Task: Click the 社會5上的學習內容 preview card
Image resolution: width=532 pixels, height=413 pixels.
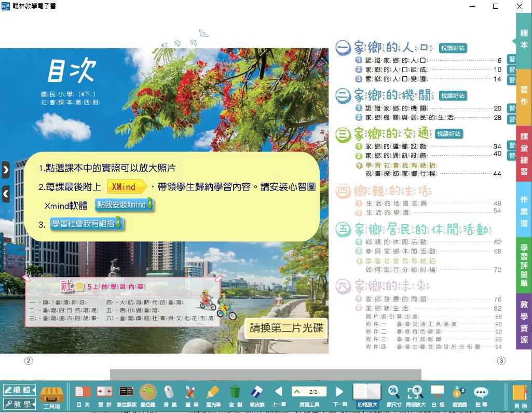Action: click(x=122, y=302)
